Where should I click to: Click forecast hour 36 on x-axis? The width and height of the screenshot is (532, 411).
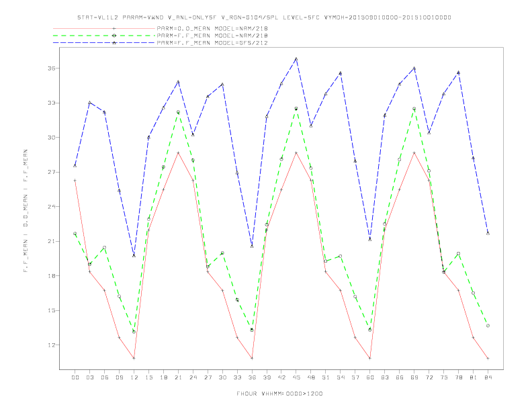point(252,377)
